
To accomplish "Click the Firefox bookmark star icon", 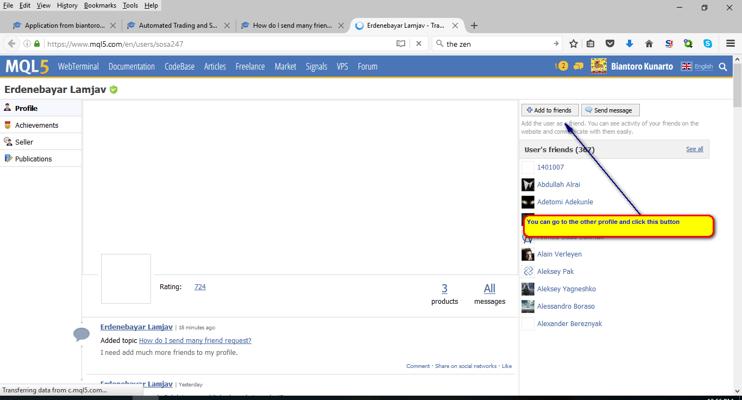I will 573,44.
